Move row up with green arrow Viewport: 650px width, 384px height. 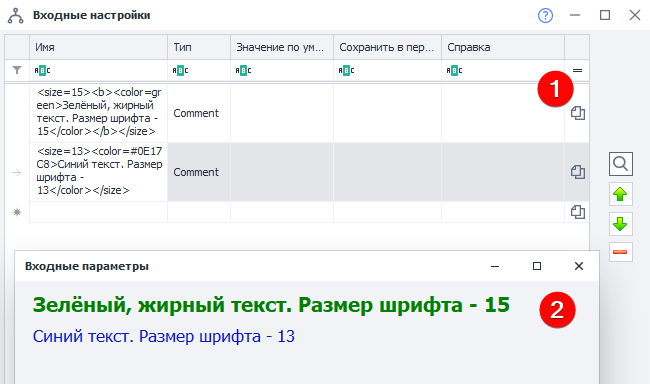[x=621, y=194]
